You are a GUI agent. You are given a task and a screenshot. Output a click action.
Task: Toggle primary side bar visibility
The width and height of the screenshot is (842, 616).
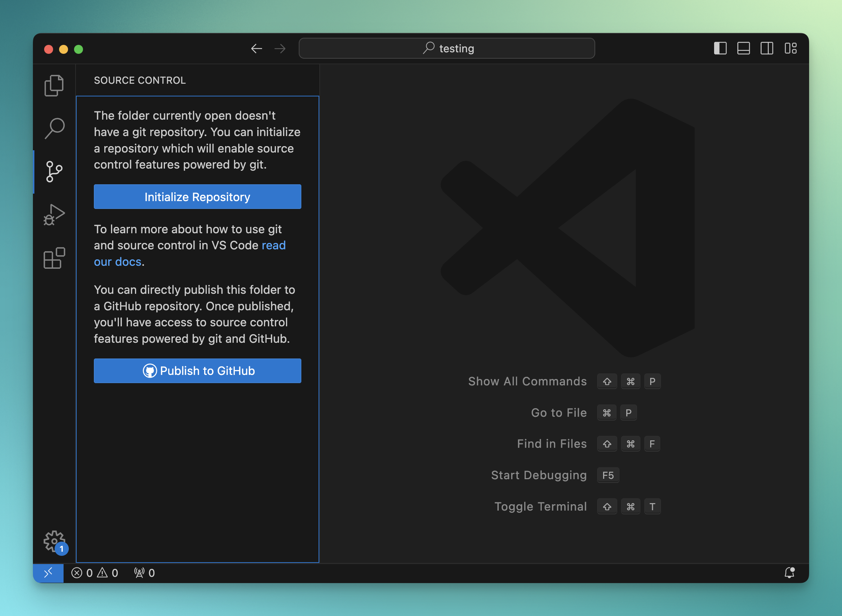pos(720,48)
